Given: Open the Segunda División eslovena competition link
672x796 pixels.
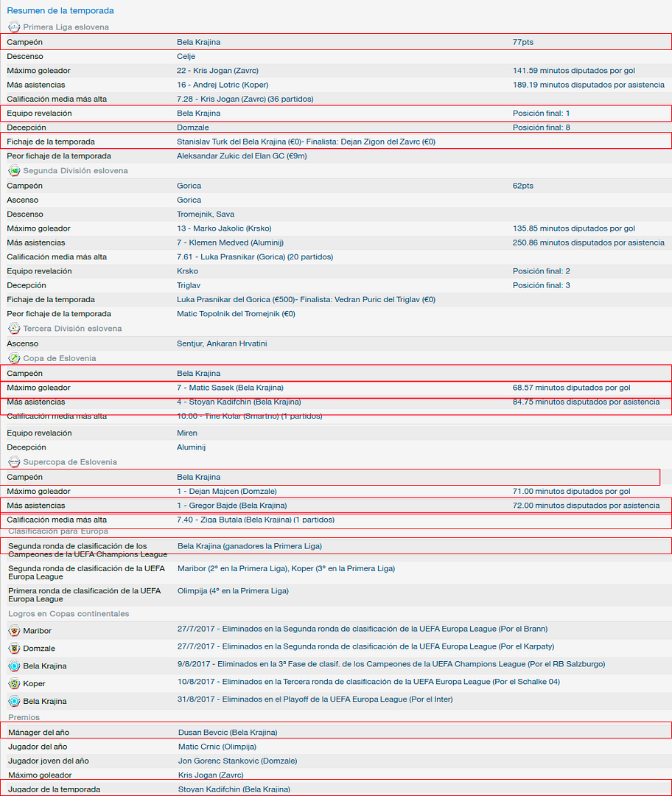Looking at the screenshot, I should coord(76,170).
